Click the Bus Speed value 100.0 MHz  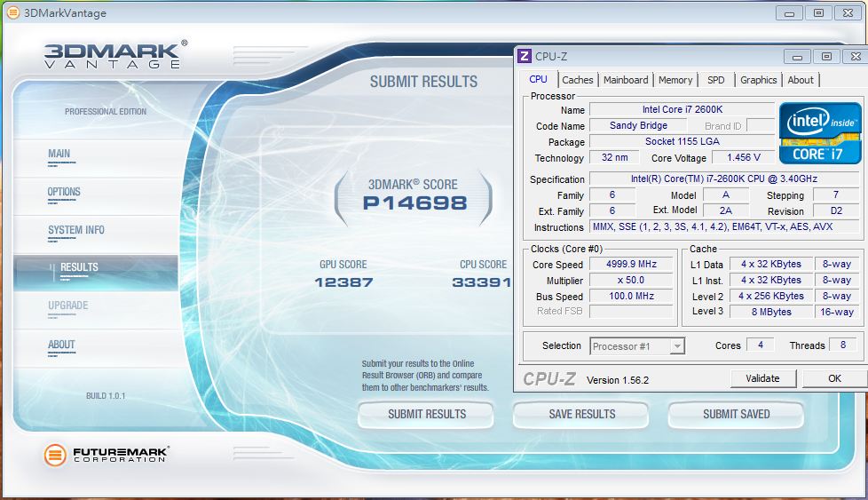(631, 297)
